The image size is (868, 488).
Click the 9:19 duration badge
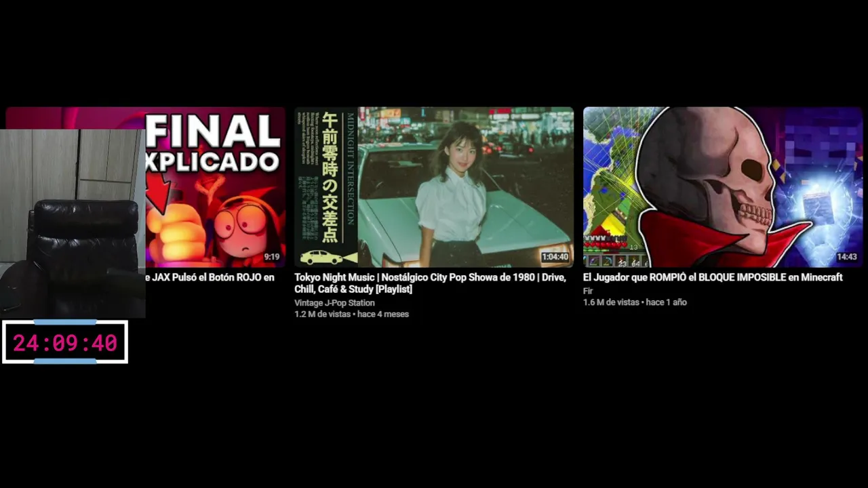click(x=271, y=257)
